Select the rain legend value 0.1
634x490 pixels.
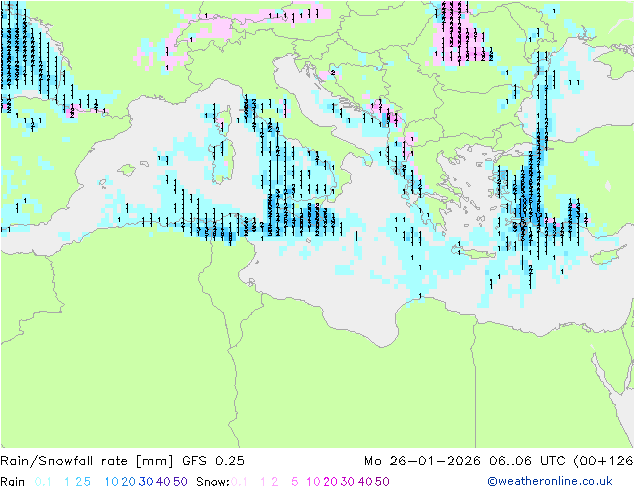tap(43, 482)
